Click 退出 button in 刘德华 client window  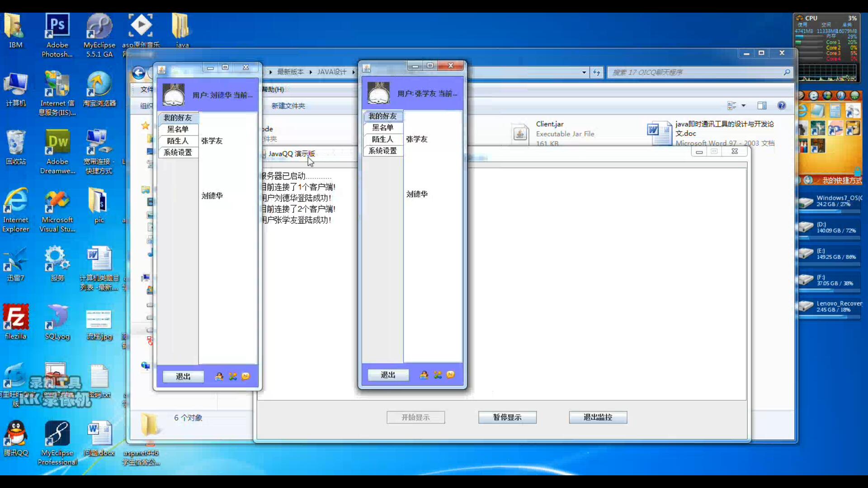point(183,376)
